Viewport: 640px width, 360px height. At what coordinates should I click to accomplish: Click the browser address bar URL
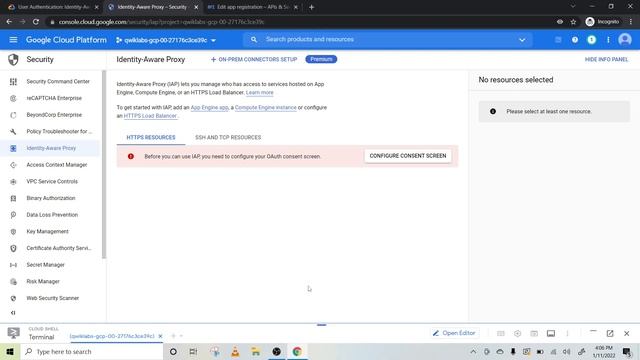(x=161, y=22)
